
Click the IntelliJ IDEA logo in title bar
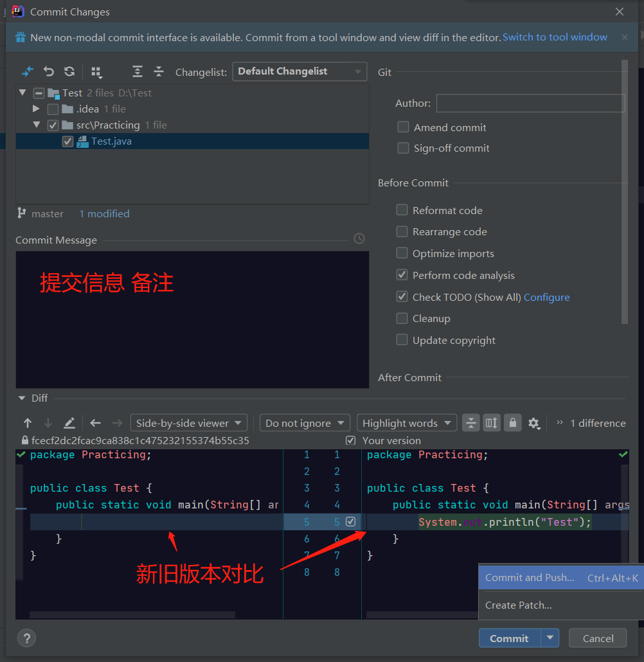coord(18,12)
